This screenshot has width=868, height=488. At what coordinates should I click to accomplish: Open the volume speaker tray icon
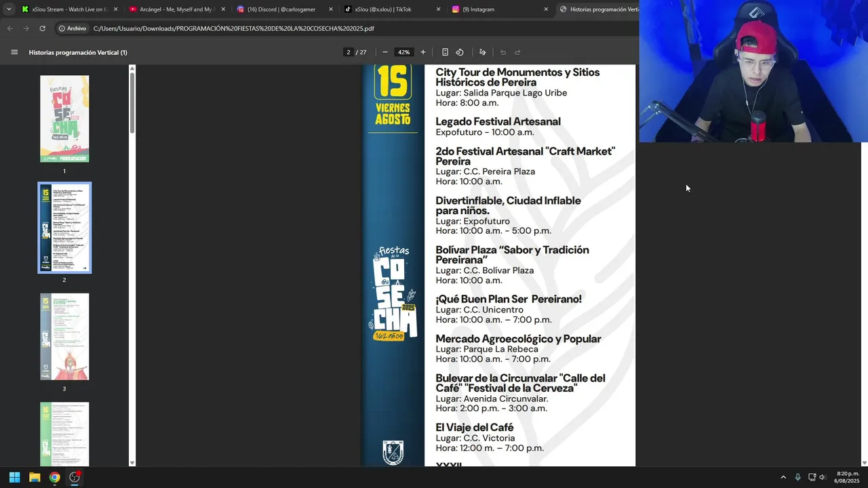pos(823,477)
